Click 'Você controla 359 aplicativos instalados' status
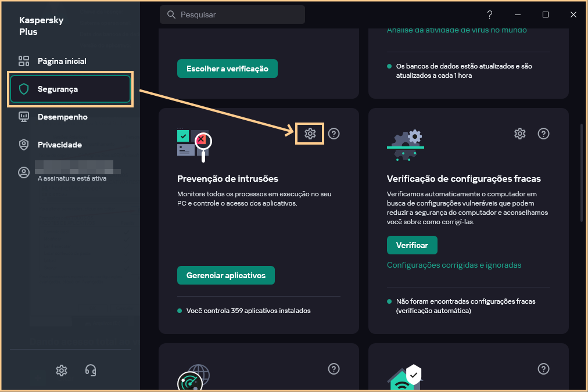 click(x=248, y=311)
